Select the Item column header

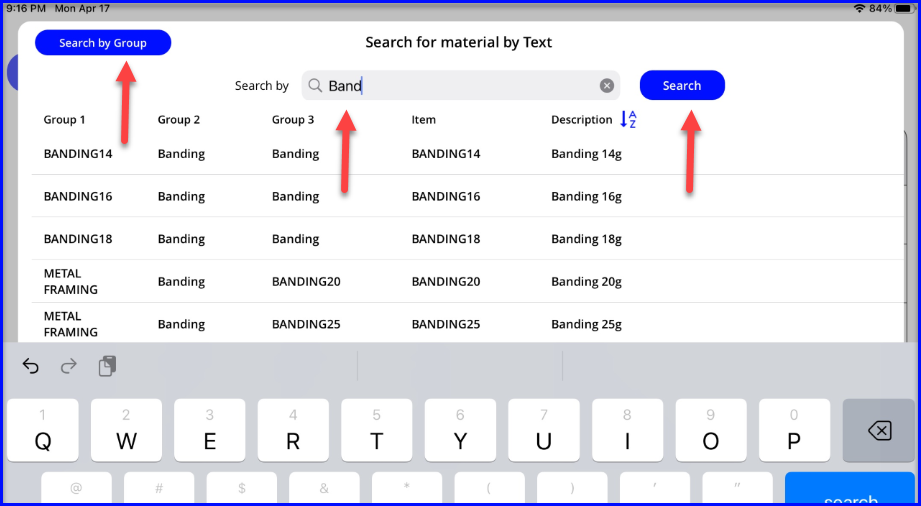tap(423, 120)
